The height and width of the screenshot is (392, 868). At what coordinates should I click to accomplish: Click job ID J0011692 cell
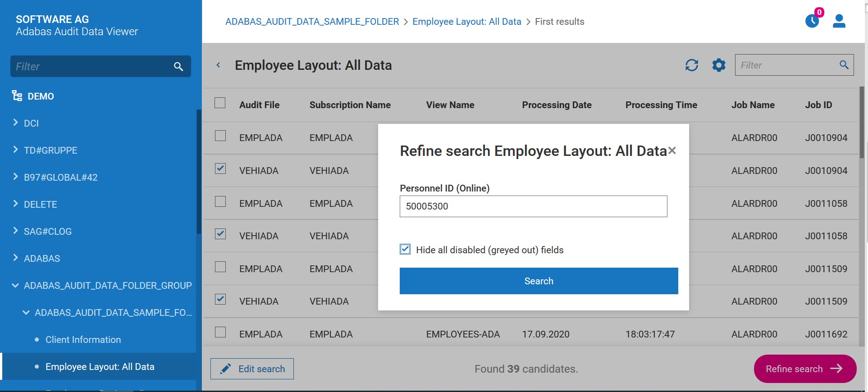826,334
